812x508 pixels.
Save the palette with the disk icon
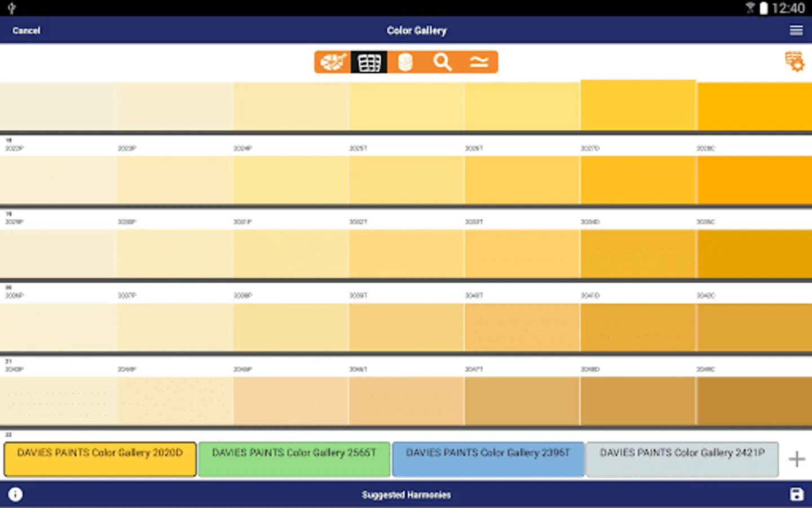point(796,494)
